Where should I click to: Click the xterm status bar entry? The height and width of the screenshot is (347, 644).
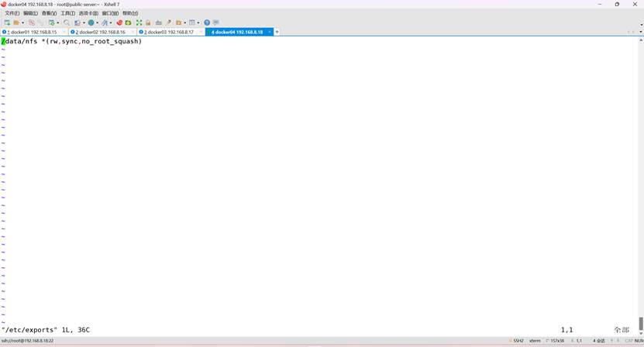[535, 341]
